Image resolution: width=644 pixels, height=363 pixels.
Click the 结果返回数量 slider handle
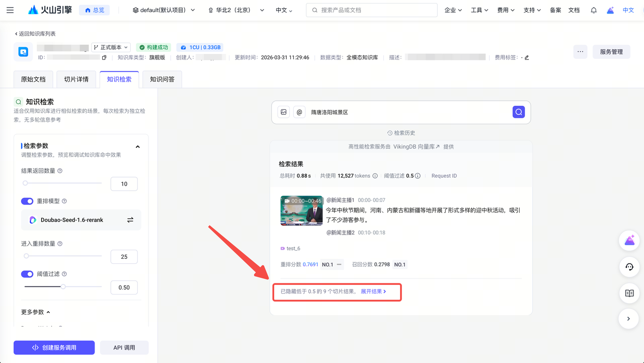[25, 183]
